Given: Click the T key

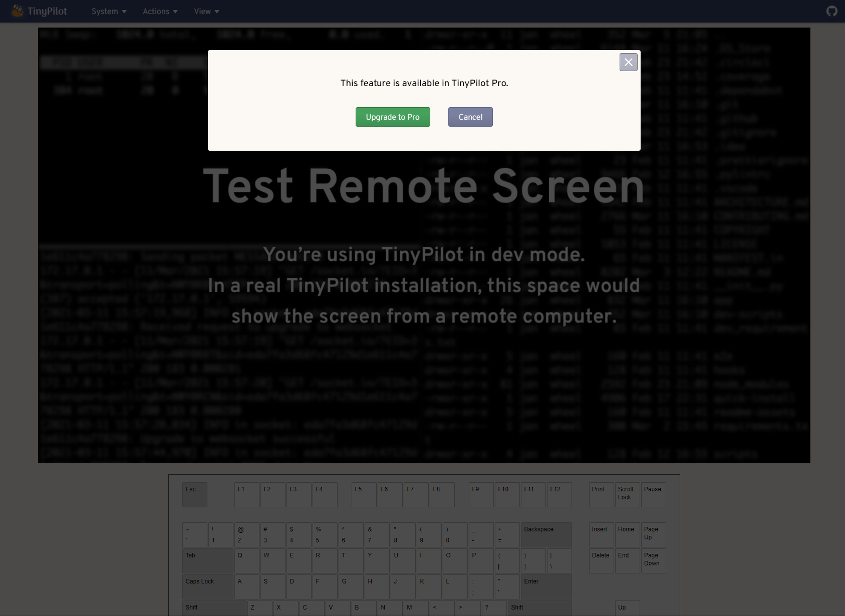Looking at the screenshot, I should coord(351,561).
